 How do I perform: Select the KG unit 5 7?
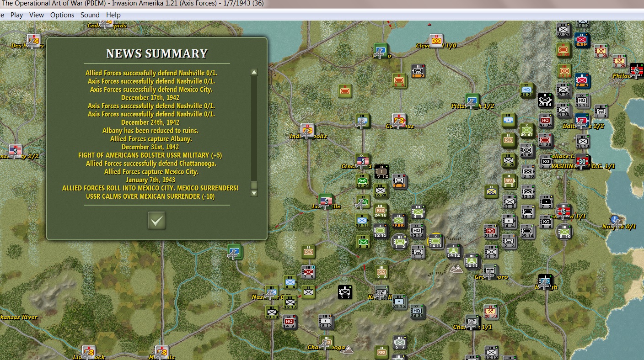[546, 161]
